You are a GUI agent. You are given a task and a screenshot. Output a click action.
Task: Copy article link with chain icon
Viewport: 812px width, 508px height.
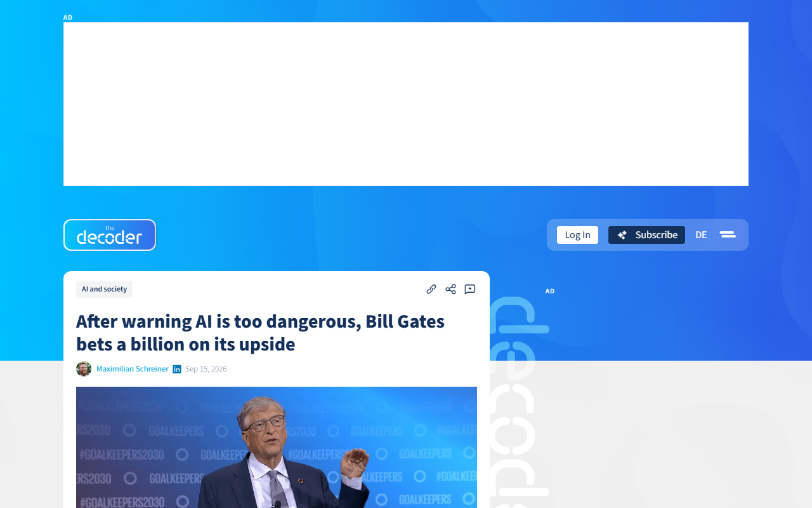(x=431, y=290)
